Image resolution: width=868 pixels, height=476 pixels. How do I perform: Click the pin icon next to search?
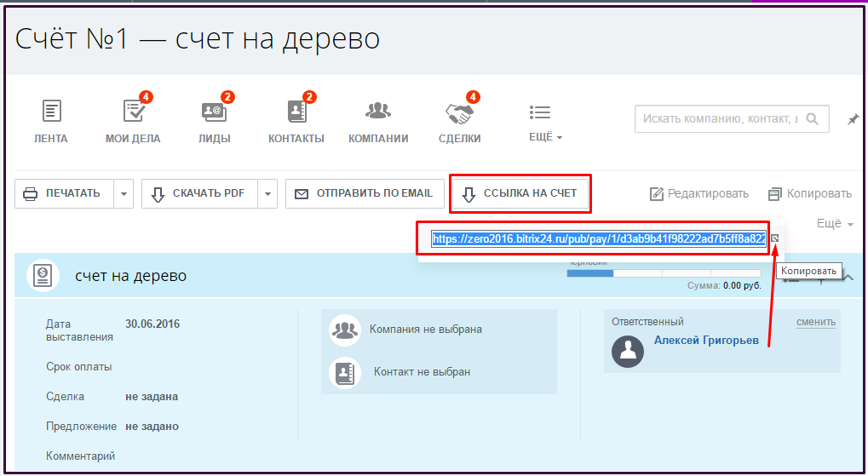tap(853, 119)
